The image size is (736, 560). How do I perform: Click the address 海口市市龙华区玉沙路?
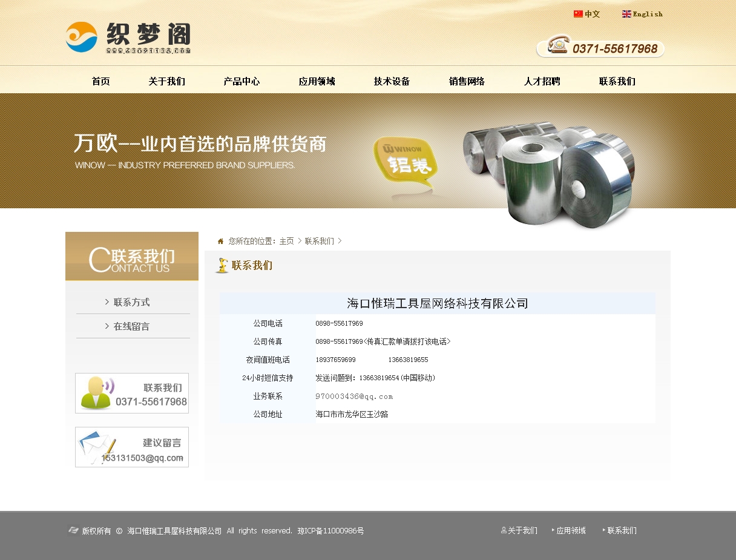click(352, 414)
